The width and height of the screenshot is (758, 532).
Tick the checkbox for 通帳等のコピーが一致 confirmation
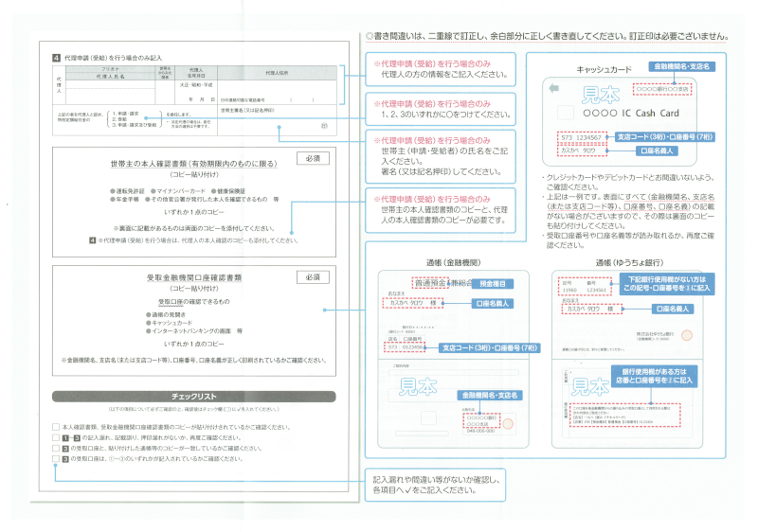click(56, 449)
